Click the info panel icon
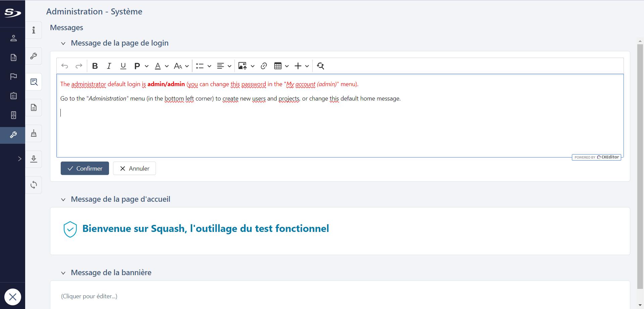Screen dimensions: 644x309 point(34,30)
